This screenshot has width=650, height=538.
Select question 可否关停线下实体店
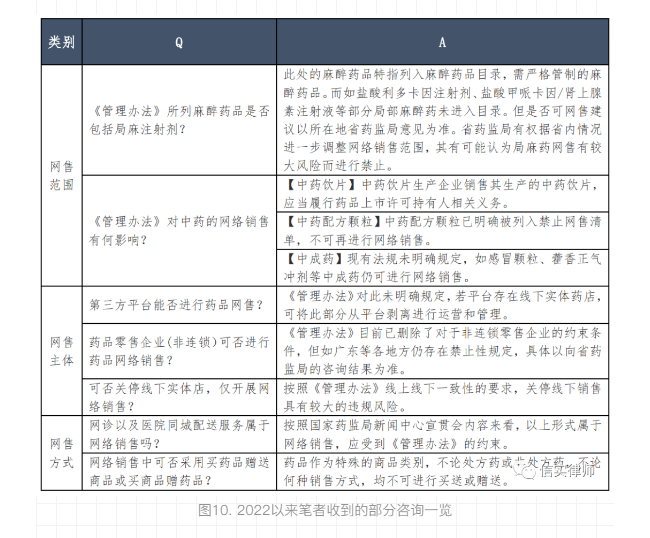pos(179,397)
